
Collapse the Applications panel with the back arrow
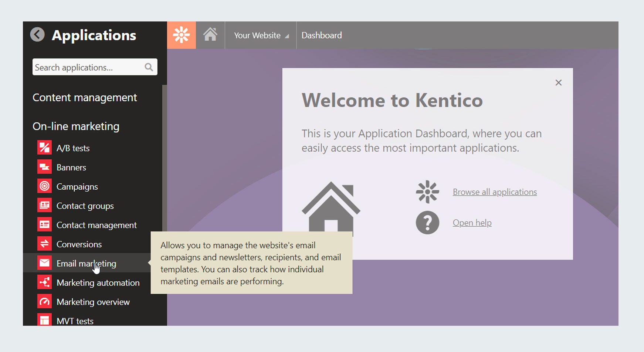coord(37,34)
